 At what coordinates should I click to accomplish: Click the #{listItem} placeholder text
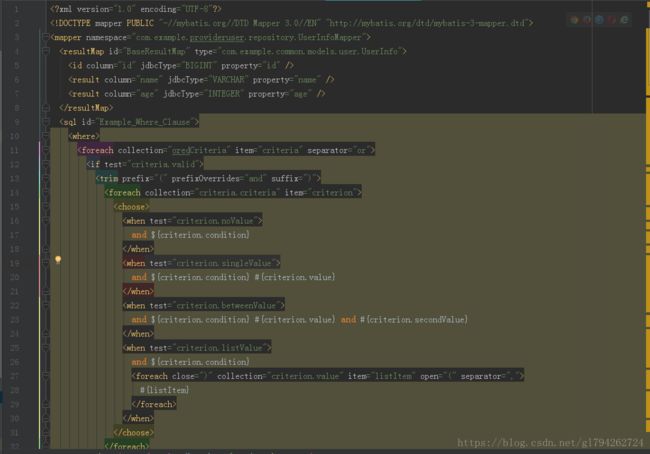165,390
